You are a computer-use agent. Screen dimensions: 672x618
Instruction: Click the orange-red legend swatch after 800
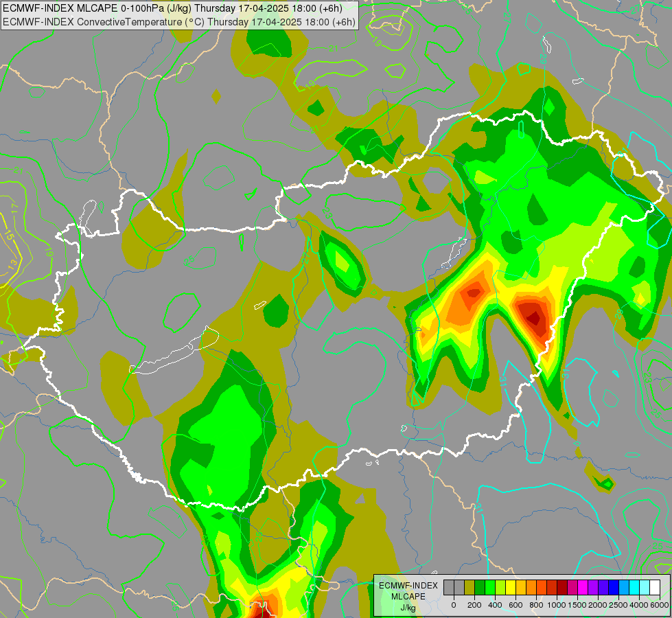[x=542, y=588]
